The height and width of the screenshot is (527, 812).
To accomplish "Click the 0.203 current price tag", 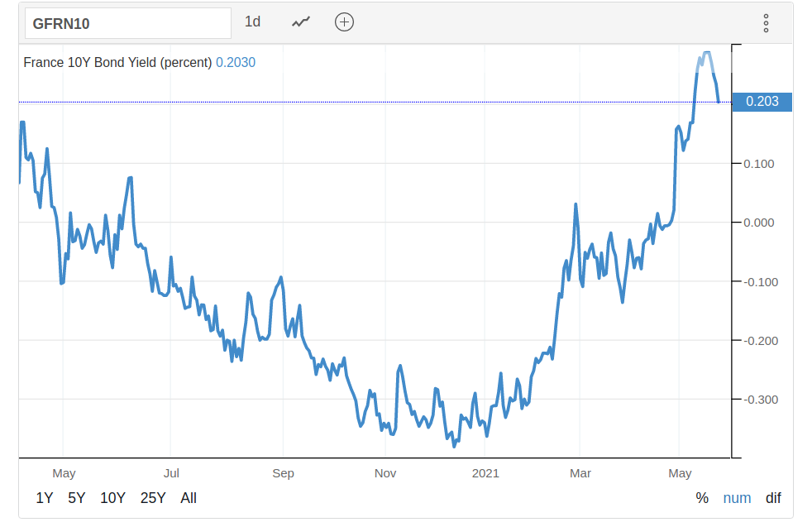I will click(762, 102).
